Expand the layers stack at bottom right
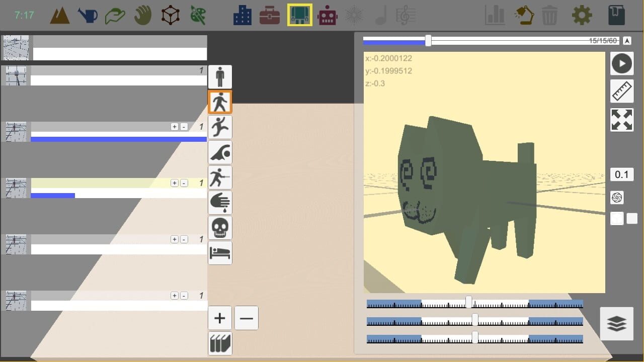The width and height of the screenshot is (644, 362). 617,323
